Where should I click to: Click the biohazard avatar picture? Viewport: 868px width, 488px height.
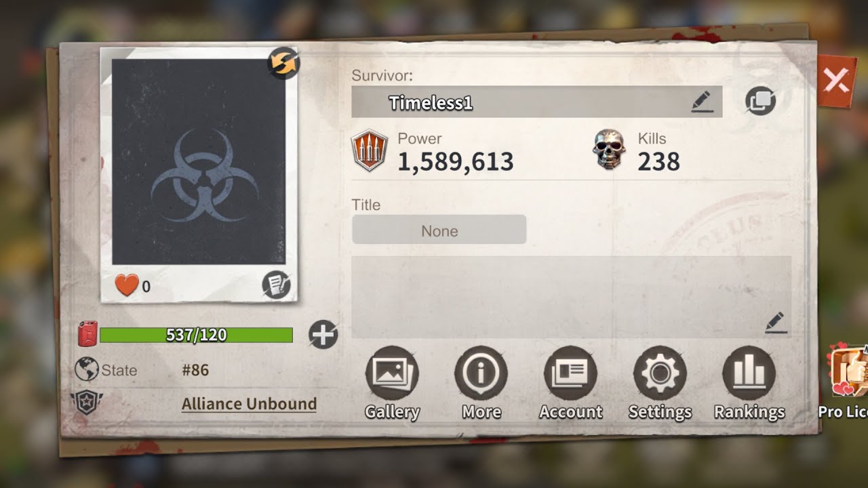click(199, 161)
